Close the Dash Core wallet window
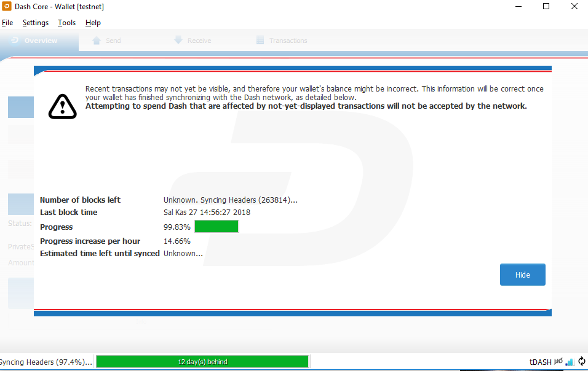588x371 pixels. click(574, 6)
